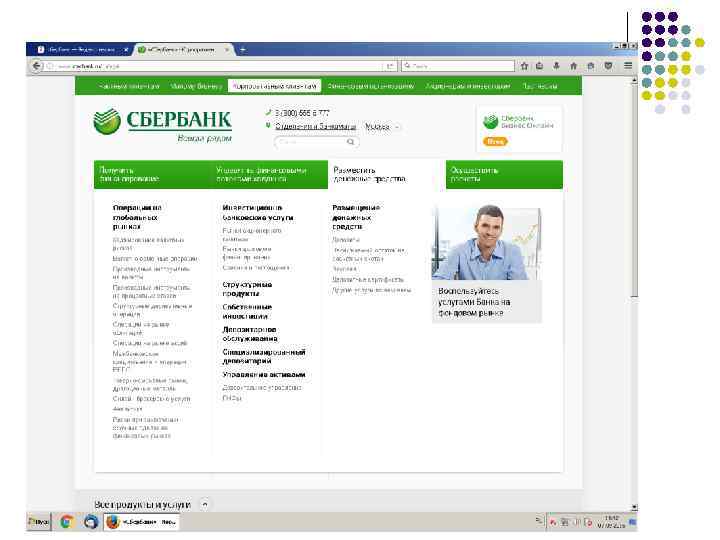The image size is (720, 540).
Task: Open the Специализированный депозитарий link
Action: point(264,356)
